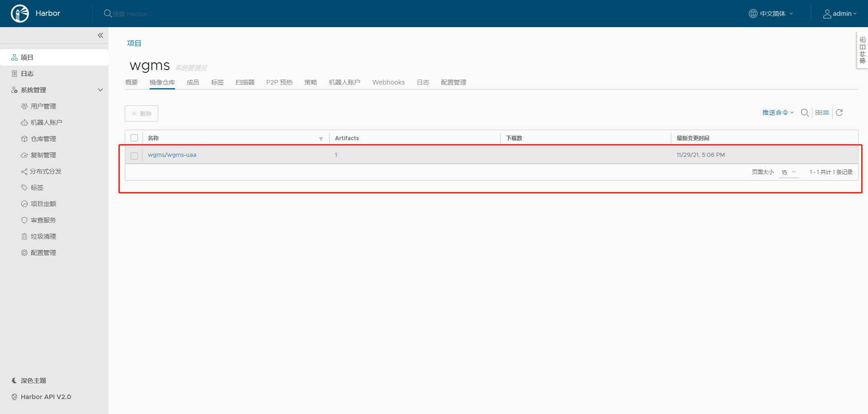Switch to the 成员 tab
The image size is (868, 414).
[x=193, y=82]
